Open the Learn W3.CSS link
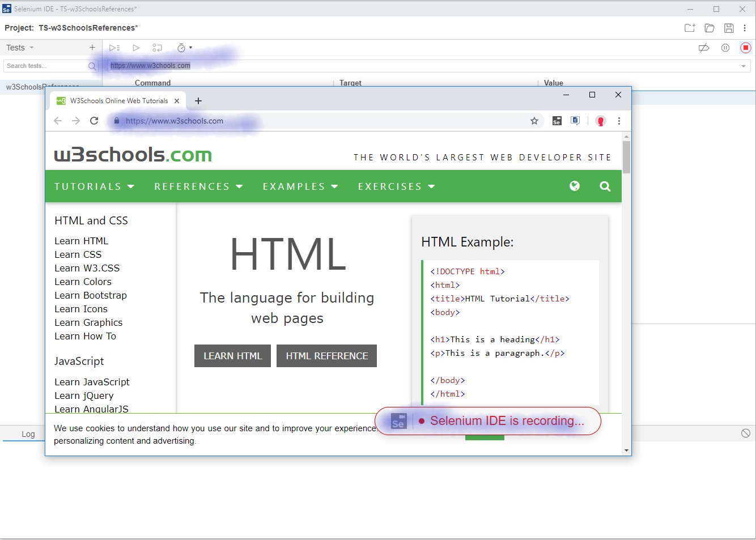Viewport: 756px width, 540px height. [87, 268]
